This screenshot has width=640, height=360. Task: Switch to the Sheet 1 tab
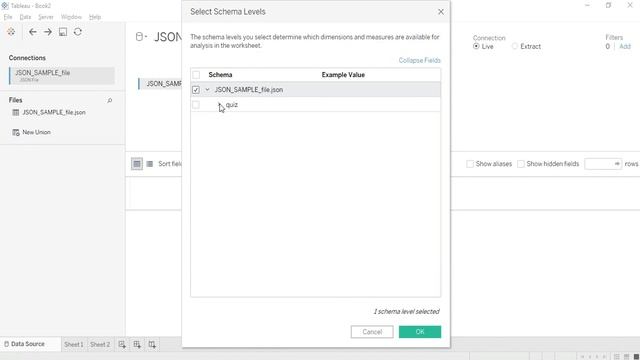click(73, 344)
